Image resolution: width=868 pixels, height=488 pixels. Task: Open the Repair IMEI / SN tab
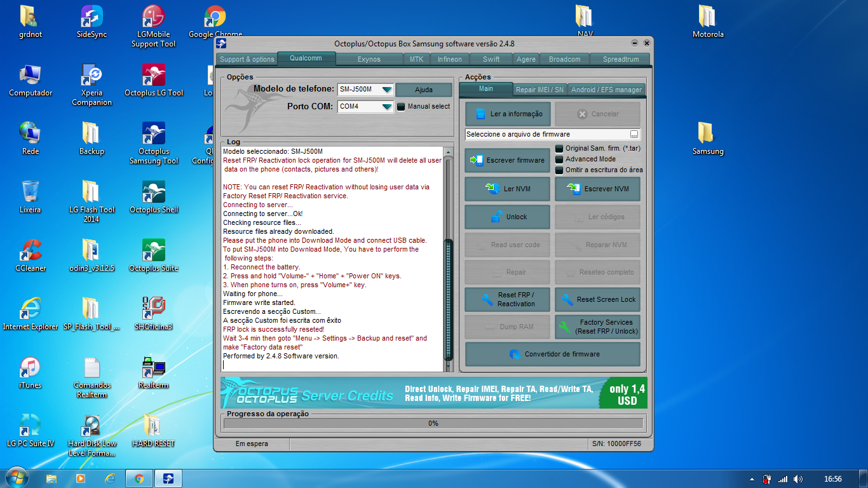tap(539, 90)
